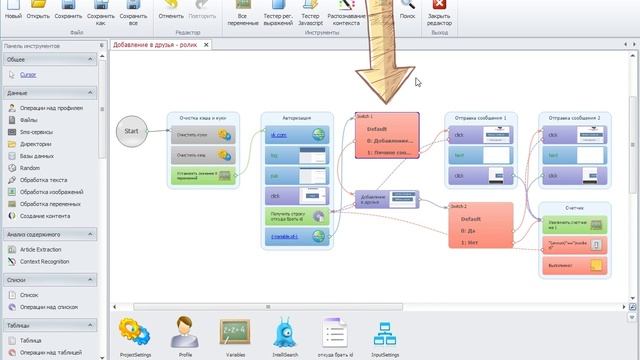Image resolution: width=640 pixels, height=360 pixels.
Task: Open a project with the Открыть icon
Action: (38, 10)
